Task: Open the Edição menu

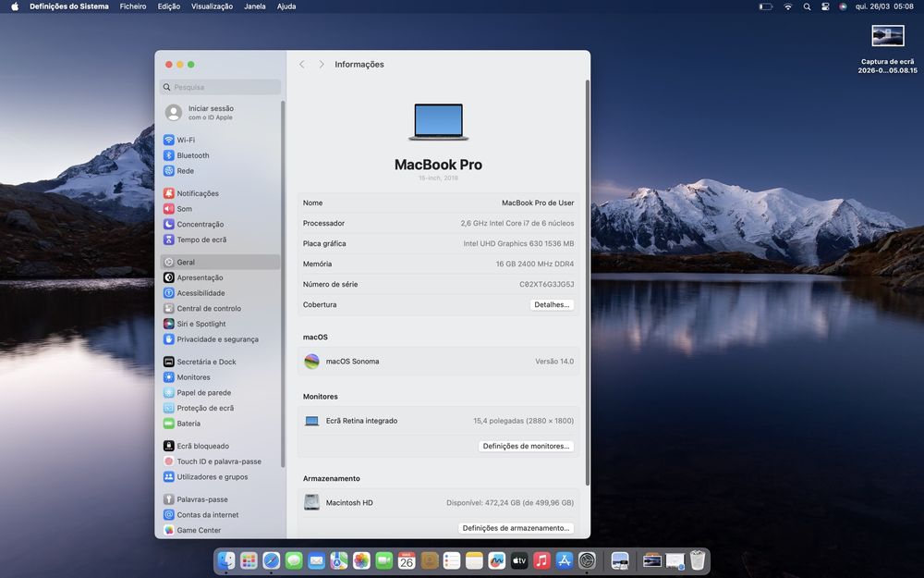Action: pyautogui.click(x=168, y=6)
